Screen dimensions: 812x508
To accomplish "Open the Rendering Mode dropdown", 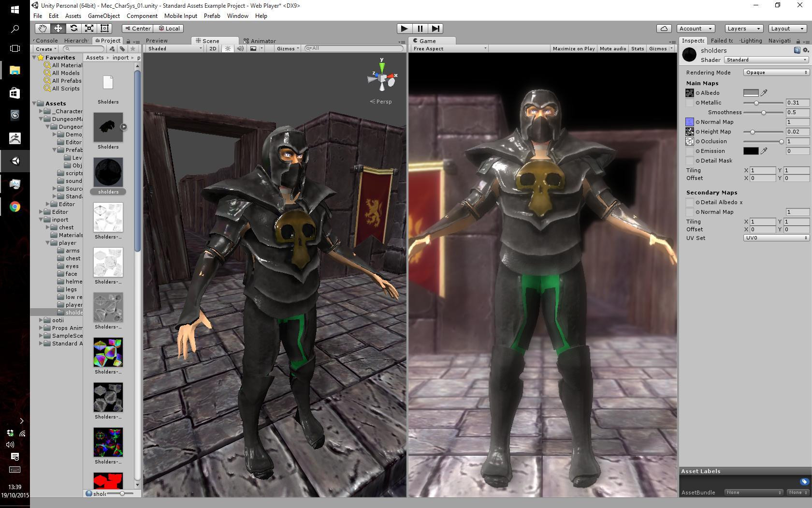I will 776,73.
